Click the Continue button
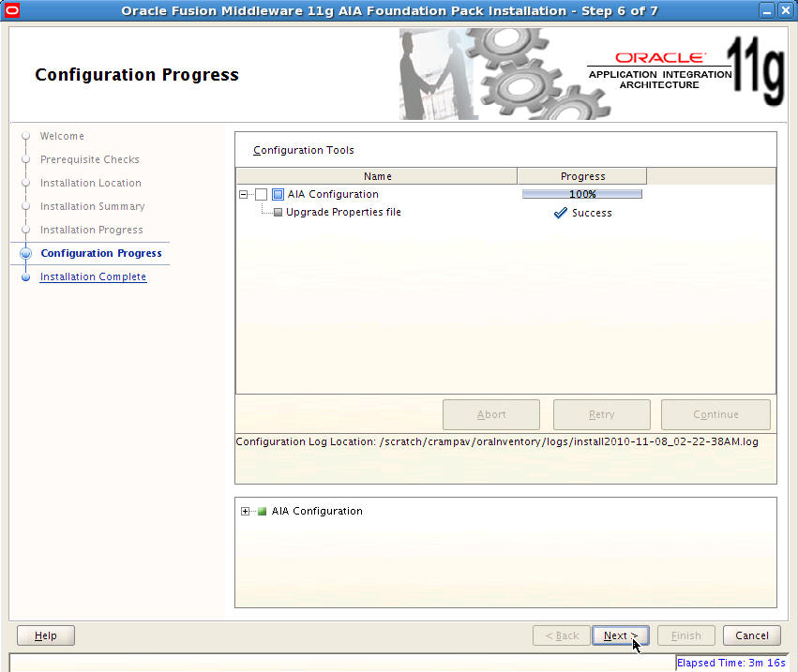The image size is (798, 672). (x=715, y=414)
